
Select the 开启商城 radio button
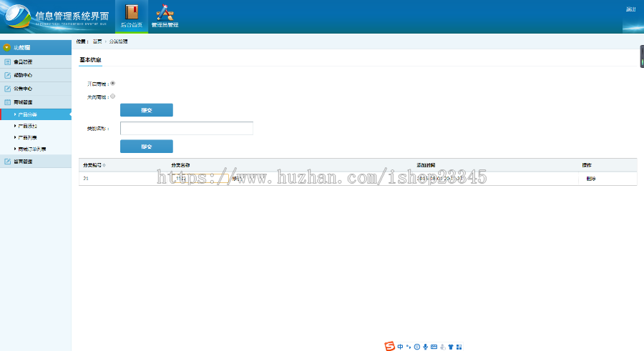pos(112,84)
